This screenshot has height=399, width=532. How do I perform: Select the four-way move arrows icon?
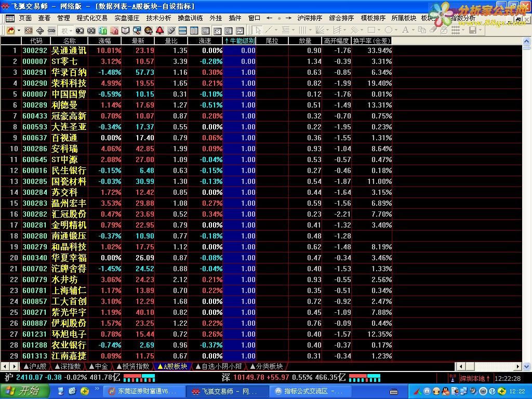click(40, 31)
